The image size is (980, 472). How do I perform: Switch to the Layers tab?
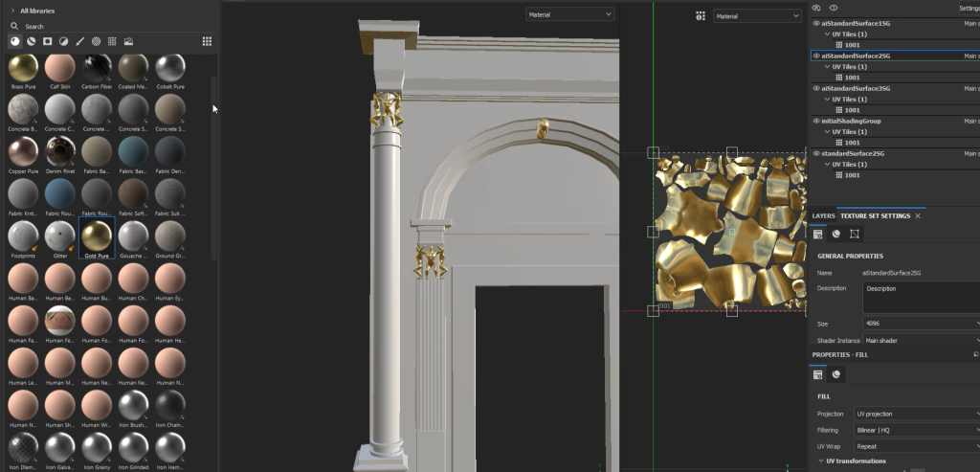click(x=823, y=216)
